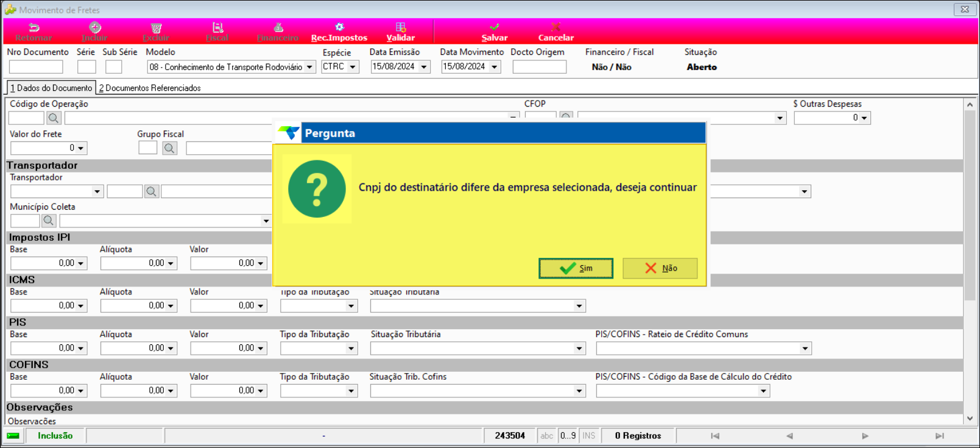Image resolution: width=980 pixels, height=448 pixels.
Task: Confirm with the Sim button
Action: [x=576, y=268]
